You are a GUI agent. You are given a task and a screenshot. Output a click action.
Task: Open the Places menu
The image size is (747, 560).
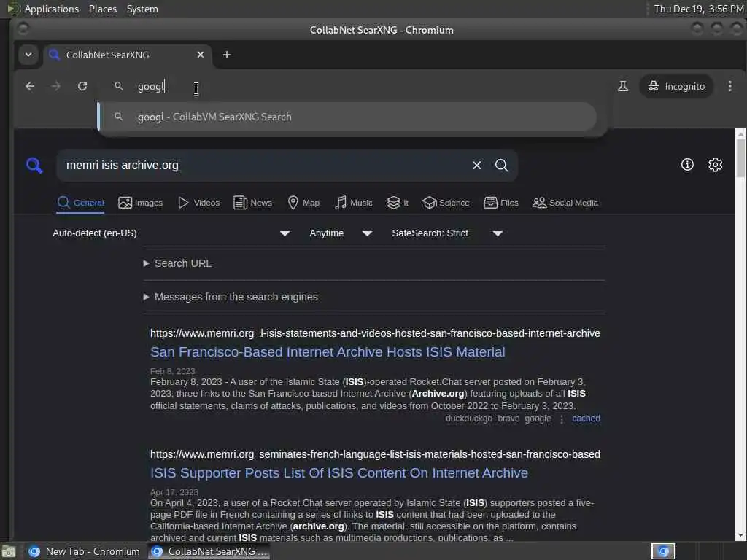(102, 9)
